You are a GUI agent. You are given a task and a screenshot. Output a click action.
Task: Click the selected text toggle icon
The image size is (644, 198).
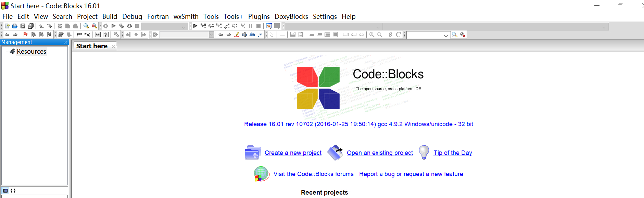pos(244,35)
